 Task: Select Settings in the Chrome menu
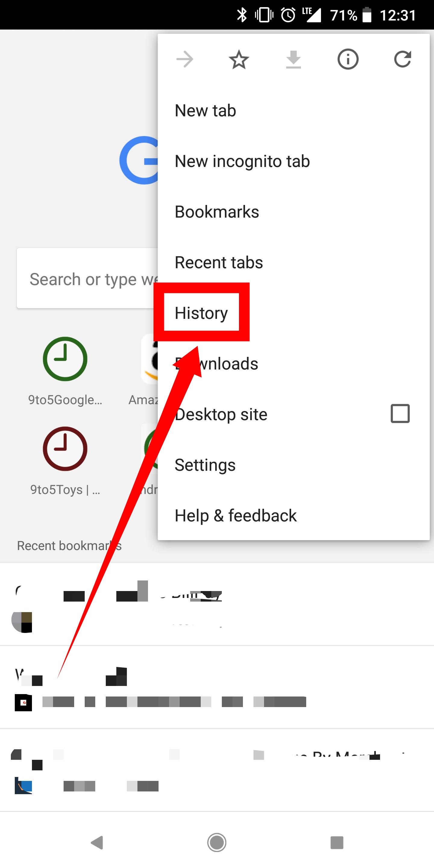click(x=205, y=465)
